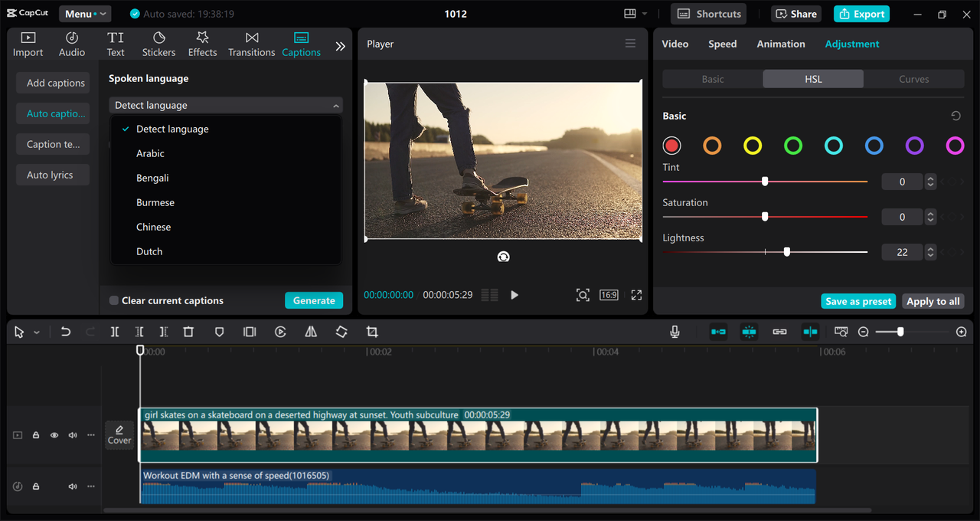Viewport: 980px width, 521px height.
Task: Switch to the Basic adjustment sub-tab
Action: pyautogui.click(x=713, y=79)
